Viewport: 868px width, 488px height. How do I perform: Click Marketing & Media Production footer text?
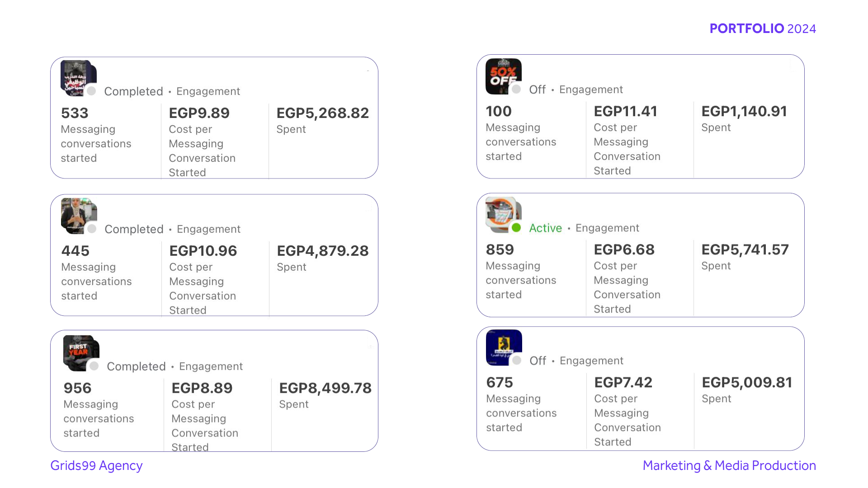[729, 465]
